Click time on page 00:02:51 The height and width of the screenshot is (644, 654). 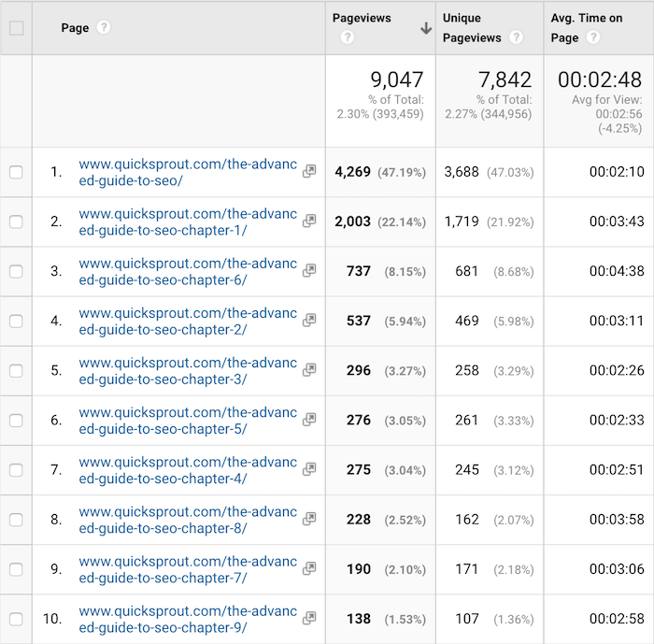click(617, 469)
